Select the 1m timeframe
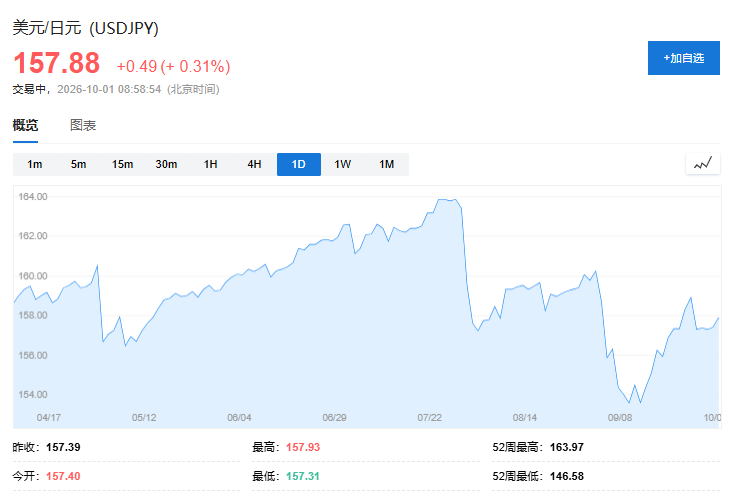 coord(35,164)
